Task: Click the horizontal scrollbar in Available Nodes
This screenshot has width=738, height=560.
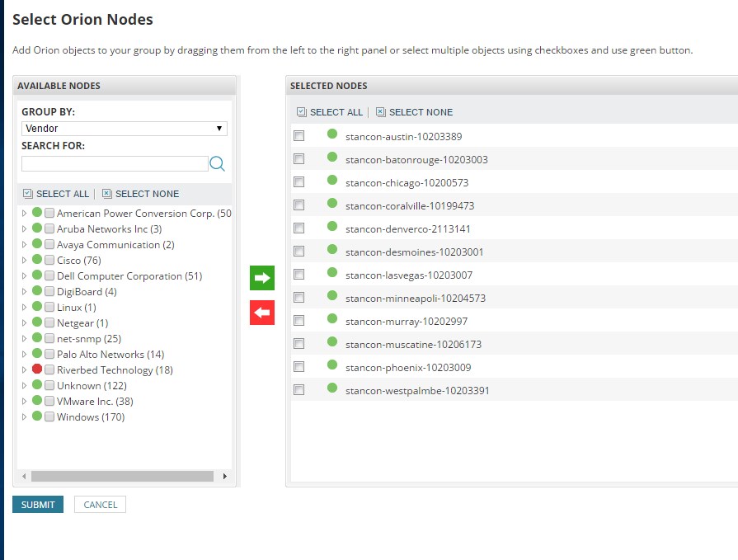Action: pyautogui.click(x=122, y=476)
